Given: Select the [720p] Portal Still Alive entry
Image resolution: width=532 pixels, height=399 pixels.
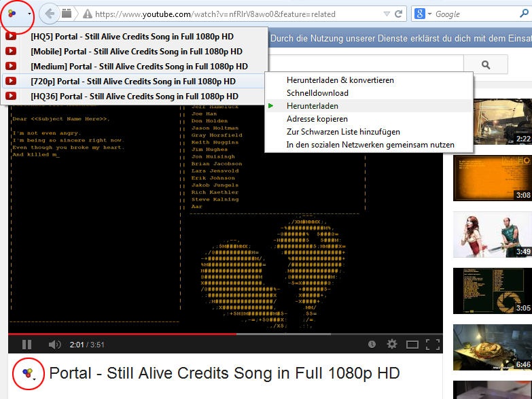Looking at the screenshot, I should (135, 81).
